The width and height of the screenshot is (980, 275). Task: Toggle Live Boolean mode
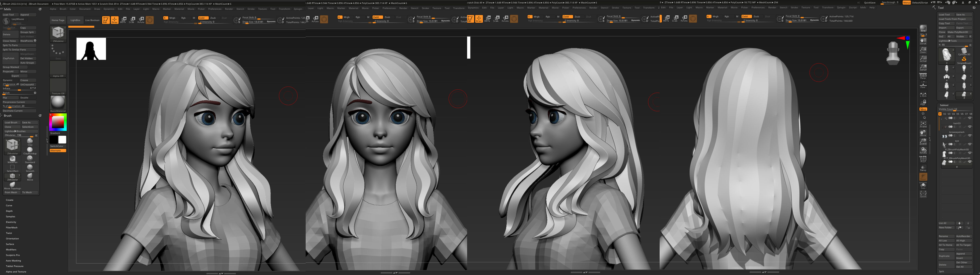pos(92,20)
